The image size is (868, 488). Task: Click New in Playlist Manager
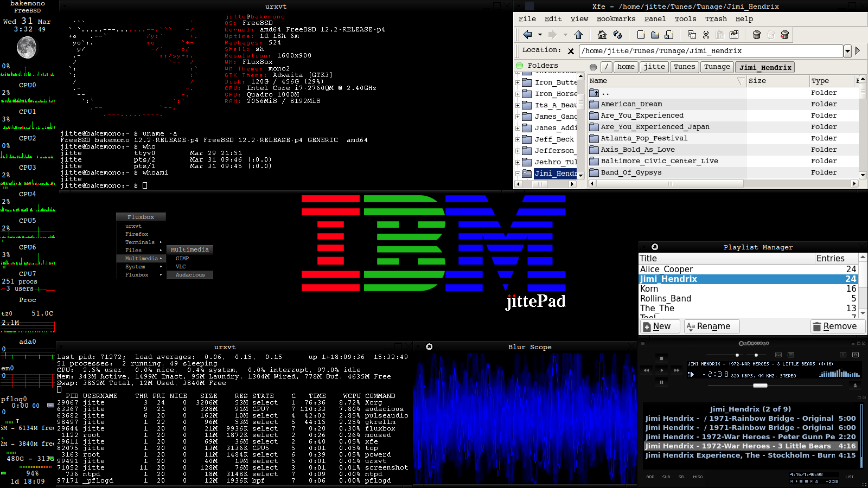660,326
